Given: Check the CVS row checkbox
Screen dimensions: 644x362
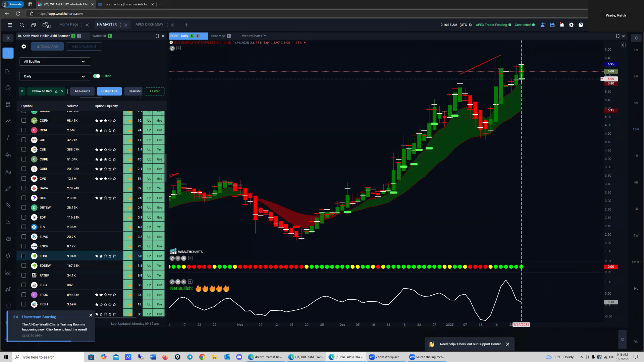Looking at the screenshot, I should click(x=23, y=179).
